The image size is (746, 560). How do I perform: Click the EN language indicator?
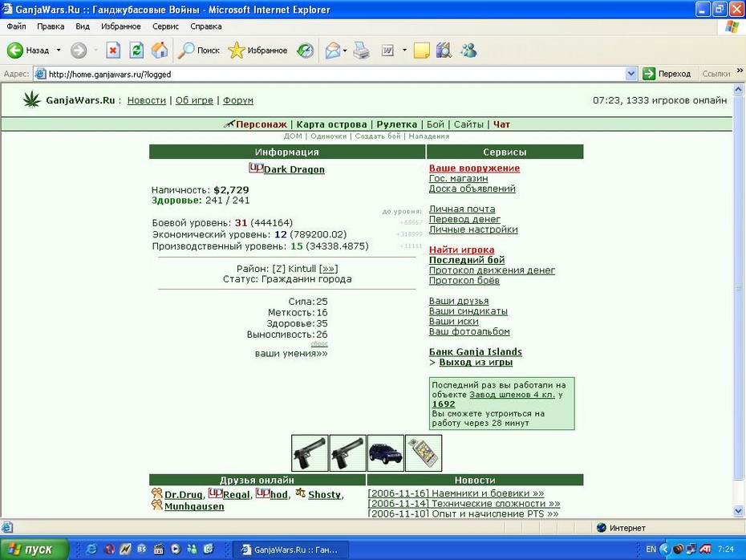[651, 549]
